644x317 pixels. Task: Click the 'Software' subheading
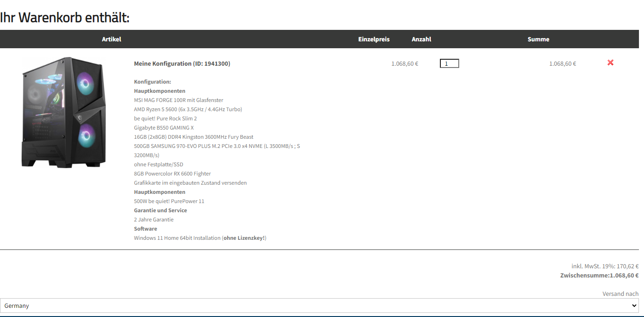146,229
